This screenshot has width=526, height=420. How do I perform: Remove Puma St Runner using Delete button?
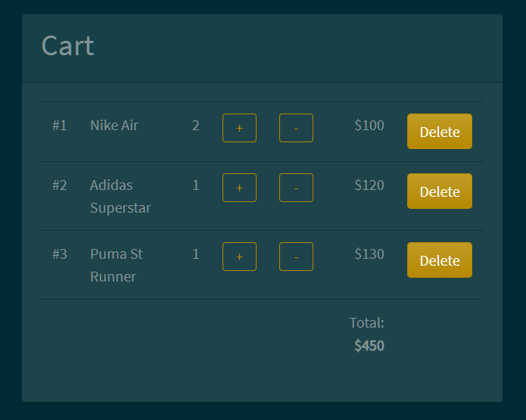tap(439, 260)
